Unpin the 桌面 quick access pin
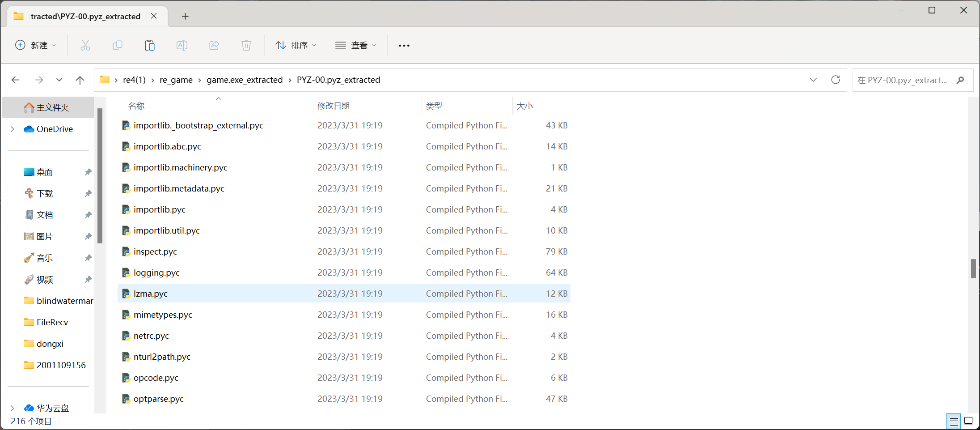The height and width of the screenshot is (430, 980). tap(88, 172)
